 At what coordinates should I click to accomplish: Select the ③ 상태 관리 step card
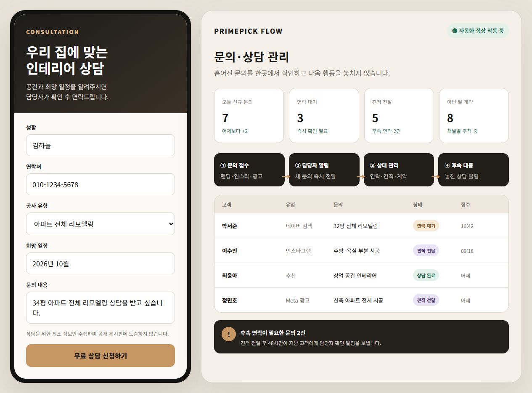(399, 170)
